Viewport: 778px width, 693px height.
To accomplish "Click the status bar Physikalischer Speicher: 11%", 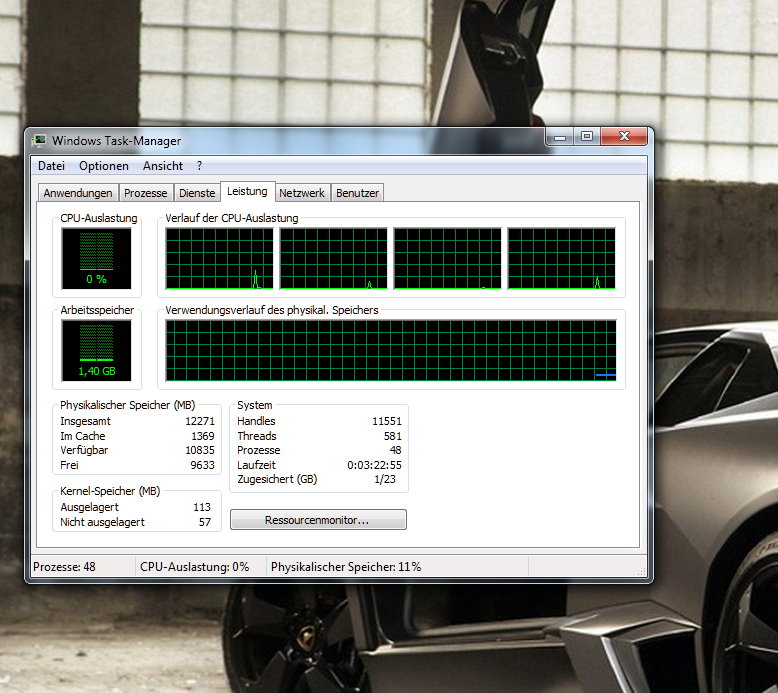I will click(x=346, y=567).
